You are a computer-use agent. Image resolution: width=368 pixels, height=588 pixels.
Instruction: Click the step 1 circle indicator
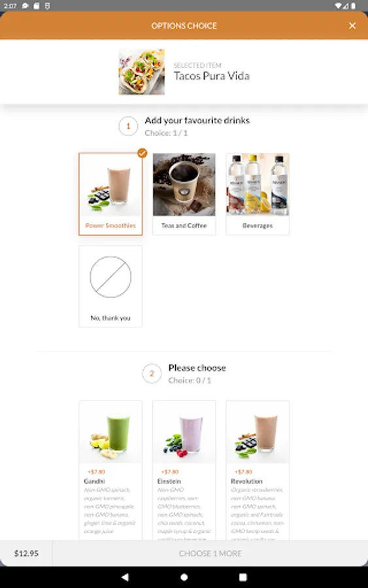coord(128,126)
